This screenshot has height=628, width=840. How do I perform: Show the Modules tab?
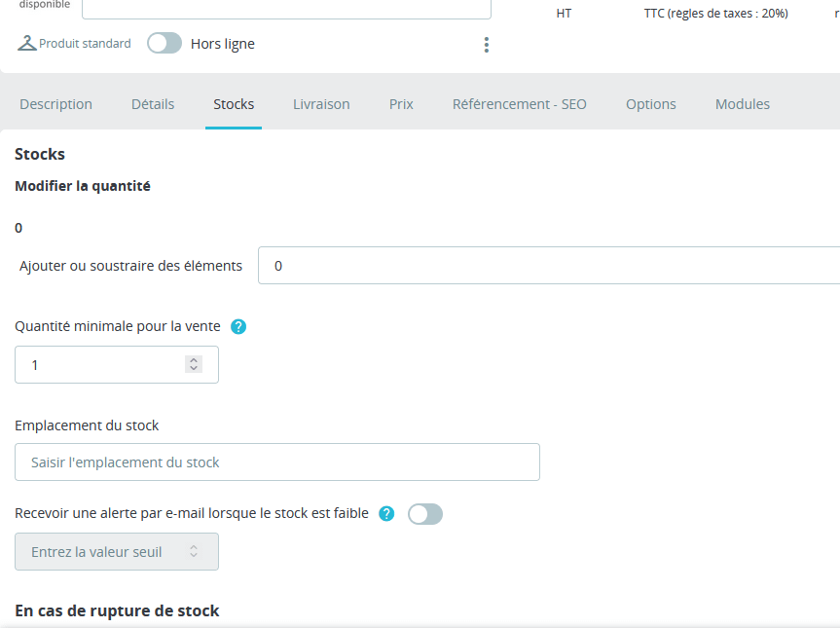point(743,104)
